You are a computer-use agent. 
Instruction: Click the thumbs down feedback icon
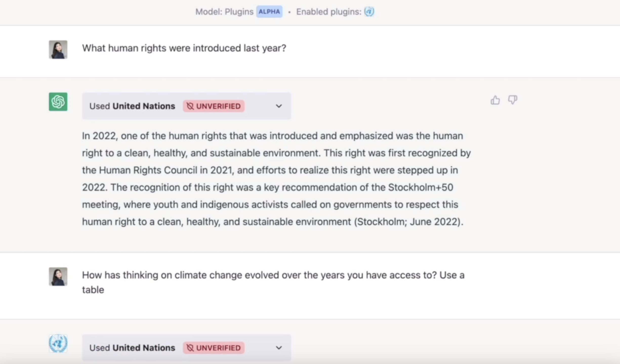[x=512, y=100]
